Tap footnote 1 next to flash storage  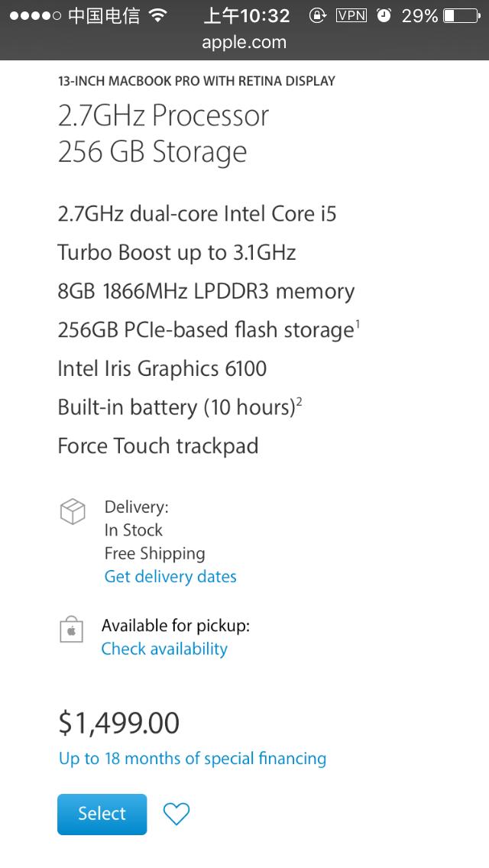pos(359,323)
